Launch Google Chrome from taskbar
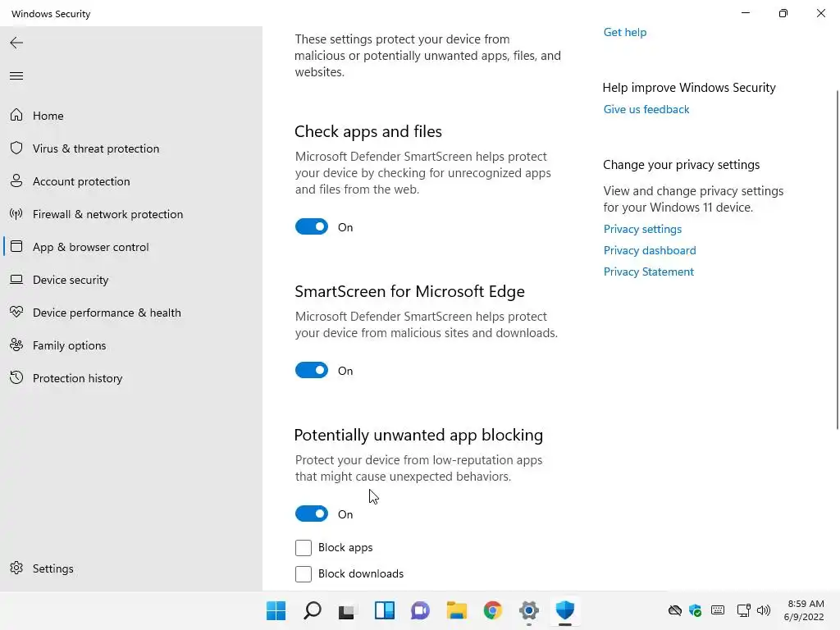The width and height of the screenshot is (840, 630). (x=493, y=610)
